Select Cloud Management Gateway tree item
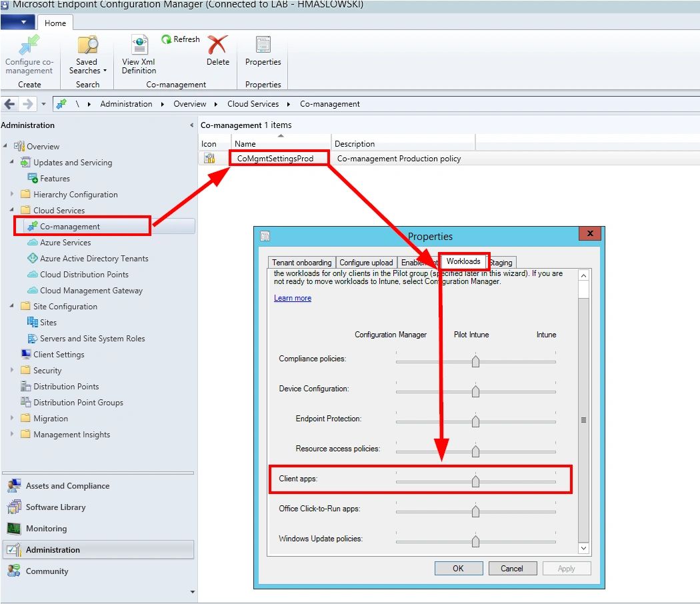This screenshot has height=604, width=700. pyautogui.click(x=91, y=291)
